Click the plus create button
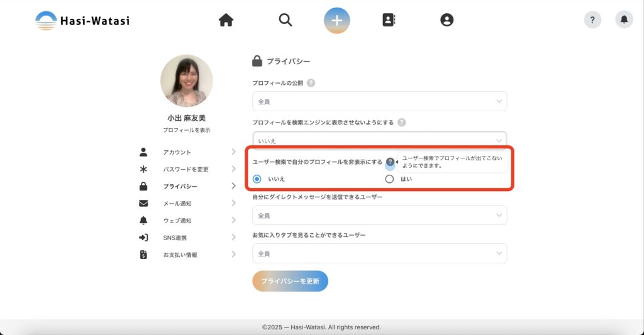 [337, 20]
